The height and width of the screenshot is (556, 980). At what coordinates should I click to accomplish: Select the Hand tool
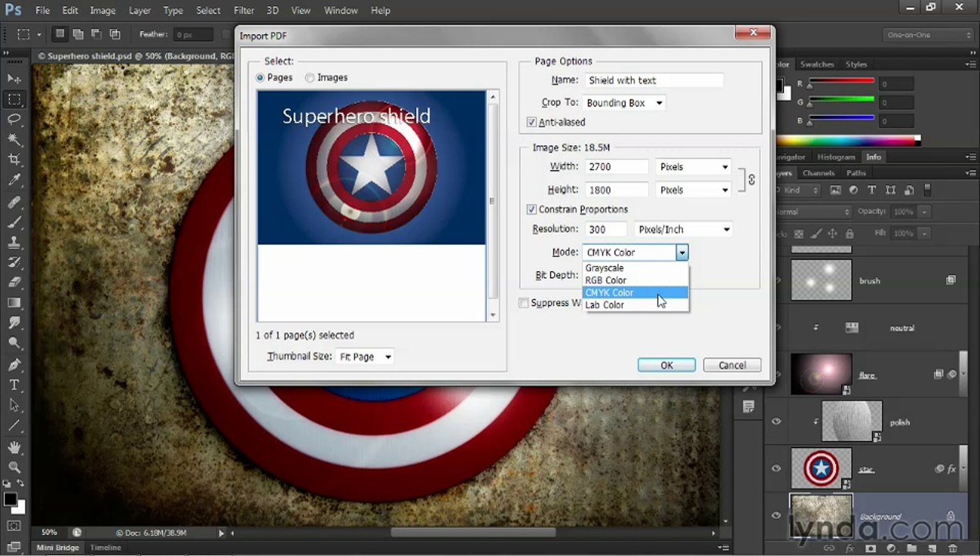point(14,447)
